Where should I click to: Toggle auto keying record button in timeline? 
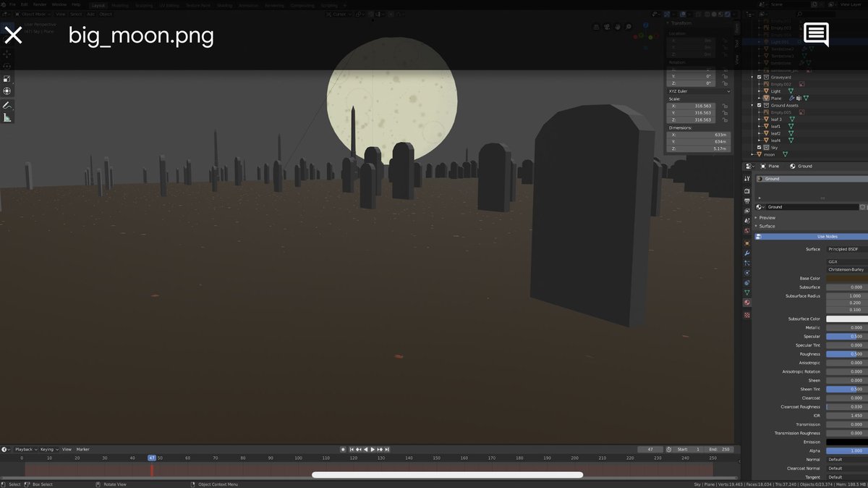click(343, 450)
